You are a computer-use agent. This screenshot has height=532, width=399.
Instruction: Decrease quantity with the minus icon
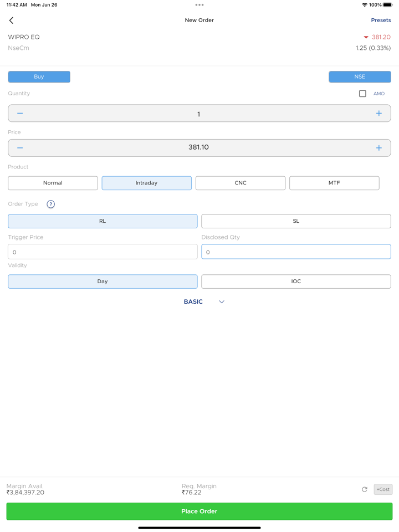click(x=20, y=114)
